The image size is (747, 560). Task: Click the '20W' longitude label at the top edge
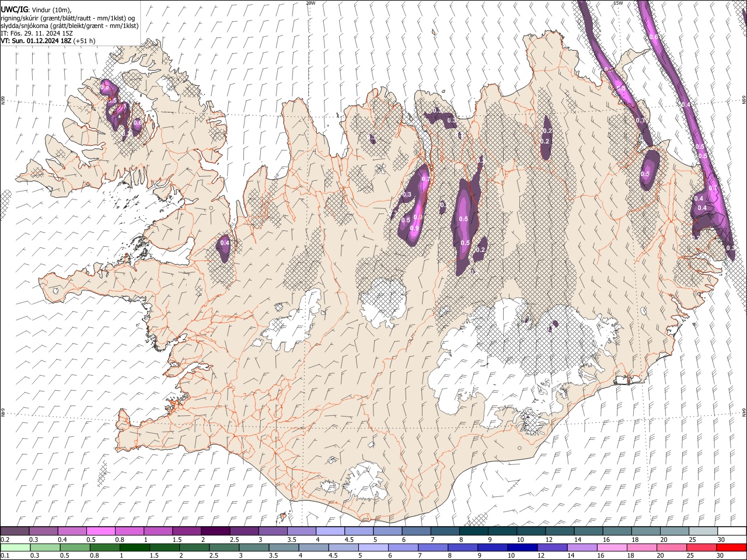311,3
